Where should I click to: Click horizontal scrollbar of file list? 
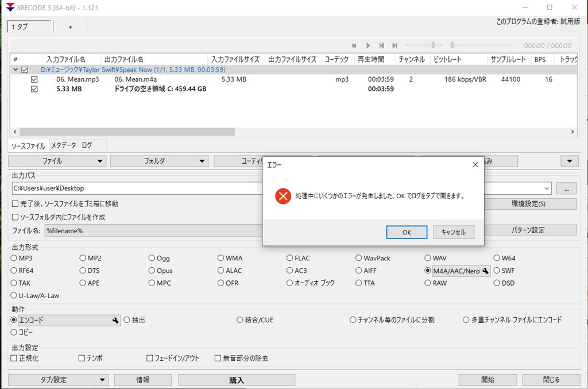[127, 132]
